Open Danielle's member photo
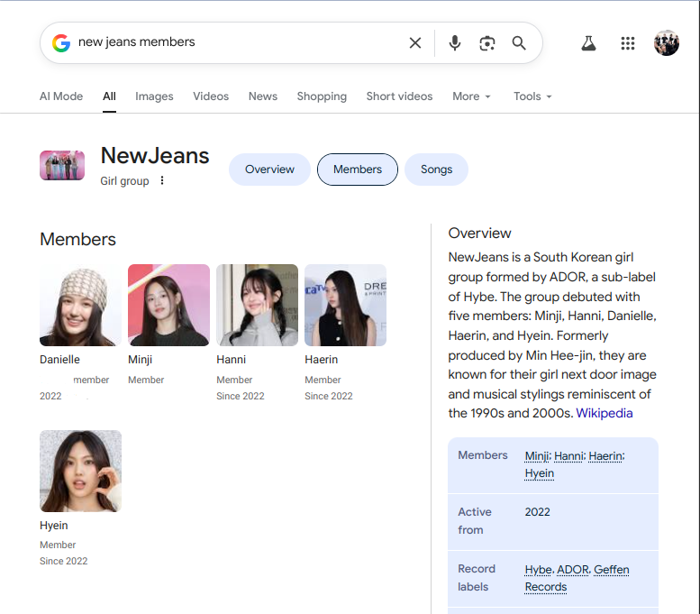 (80, 305)
